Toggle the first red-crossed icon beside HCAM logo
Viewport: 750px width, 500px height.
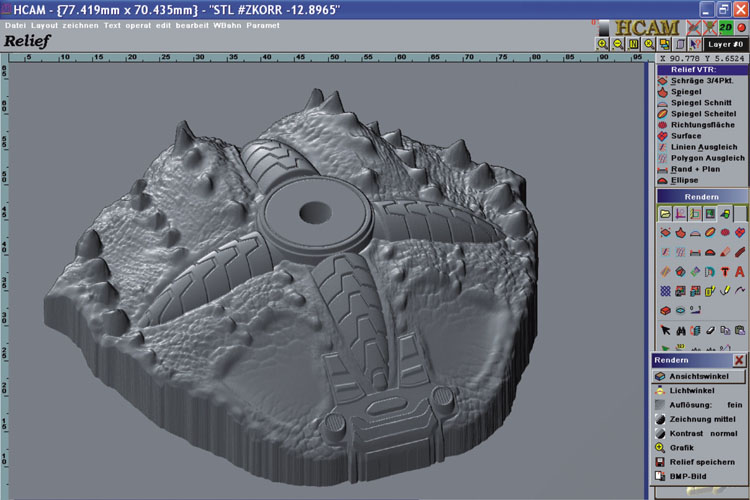pos(694,27)
